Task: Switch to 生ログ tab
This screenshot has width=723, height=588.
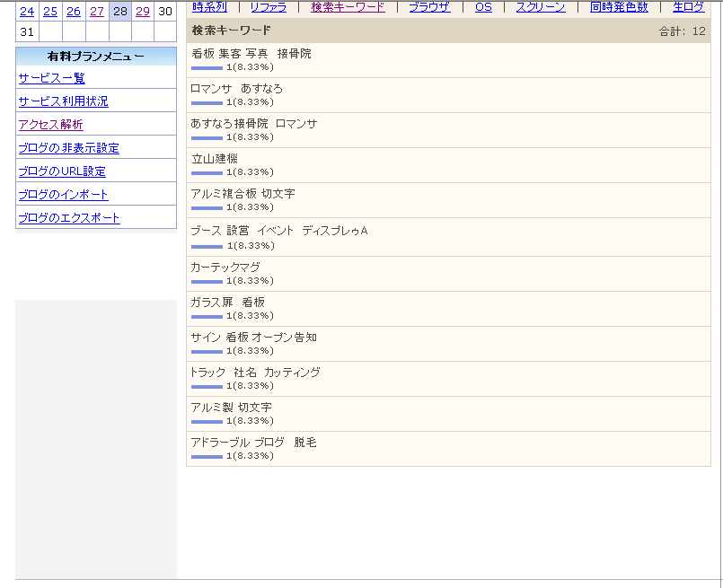Action: point(688,7)
